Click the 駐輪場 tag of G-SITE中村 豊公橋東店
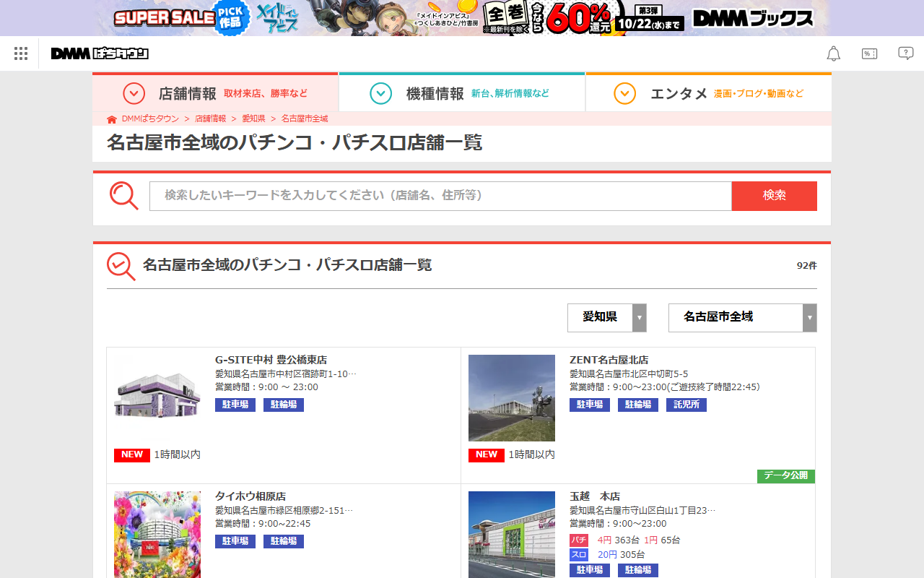Screen dimensions: 924x578 [284, 405]
